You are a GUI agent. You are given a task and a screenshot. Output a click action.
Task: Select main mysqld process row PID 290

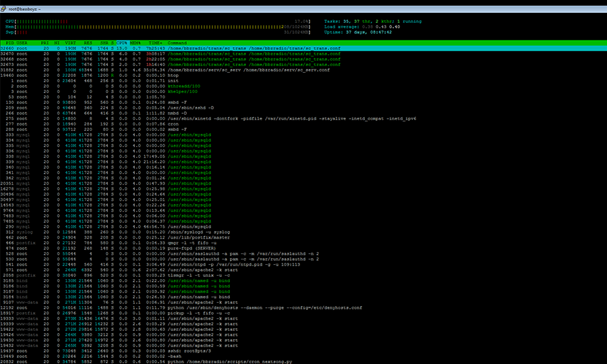pyautogui.click(x=303, y=226)
